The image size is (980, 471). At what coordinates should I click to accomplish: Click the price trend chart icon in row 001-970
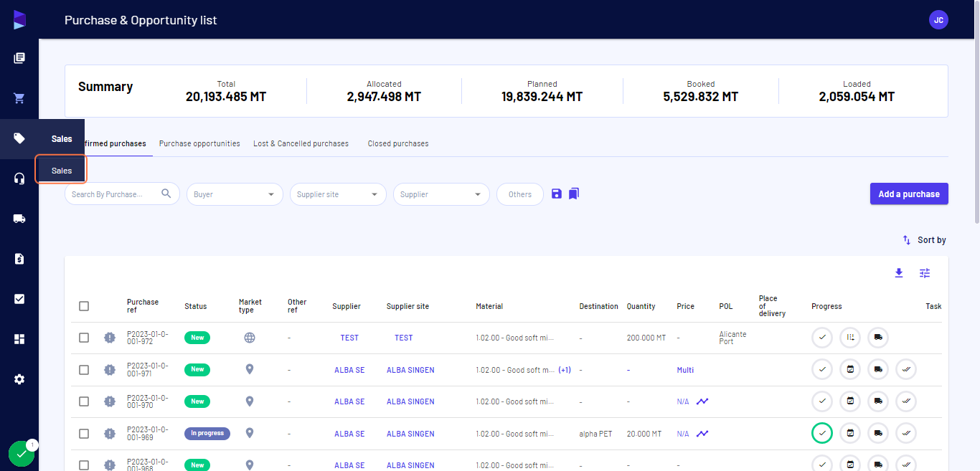pos(702,401)
